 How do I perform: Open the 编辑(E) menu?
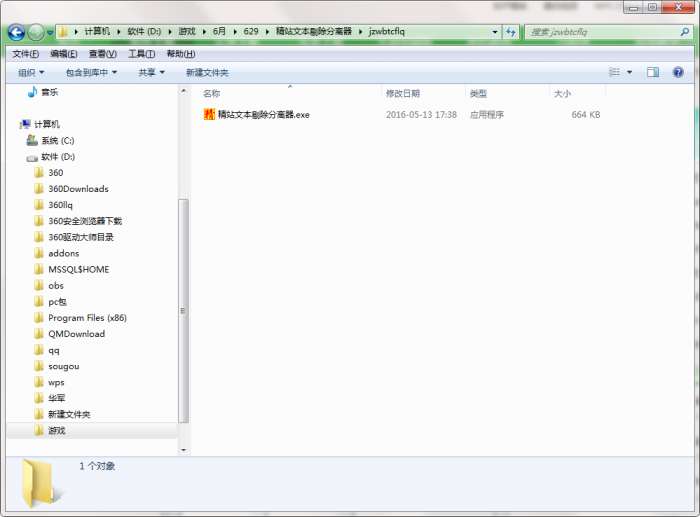(x=64, y=54)
